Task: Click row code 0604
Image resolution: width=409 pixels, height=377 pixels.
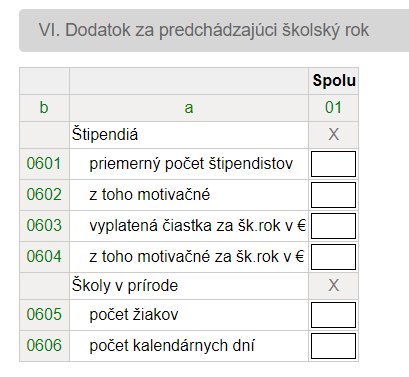Action: click(44, 257)
